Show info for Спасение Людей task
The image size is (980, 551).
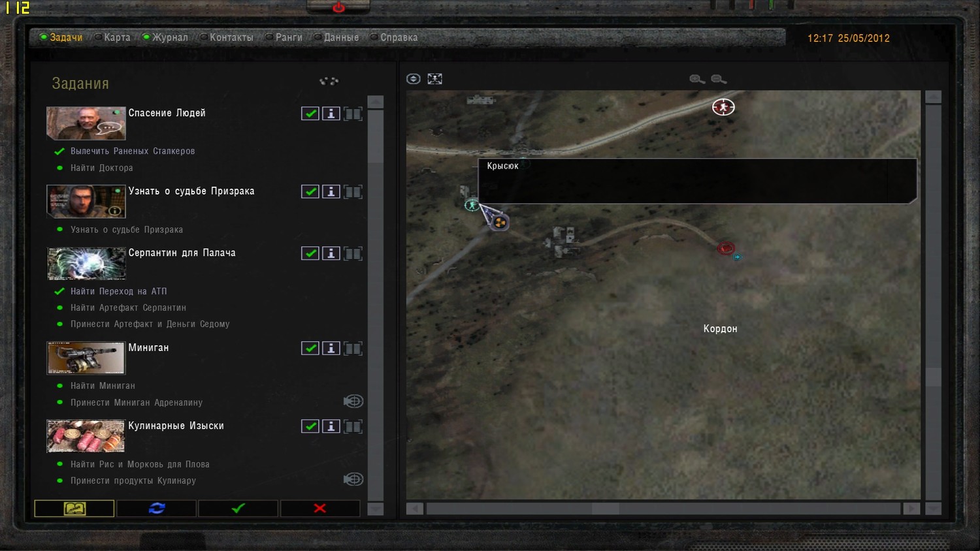(331, 114)
